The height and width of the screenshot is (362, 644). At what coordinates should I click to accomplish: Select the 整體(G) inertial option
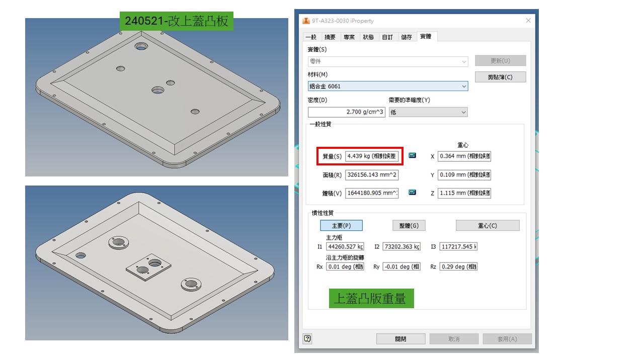click(409, 226)
